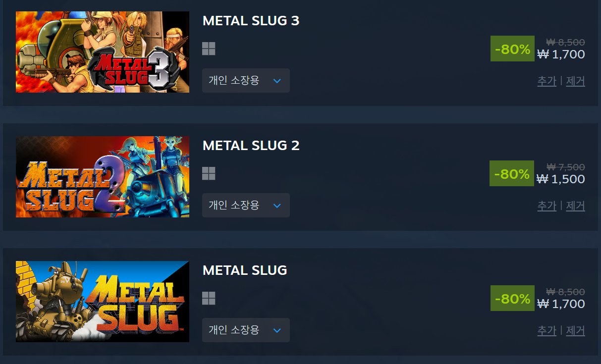
Task: Click the -80% discount badge for METAL SLUG 3
Action: 512,49
